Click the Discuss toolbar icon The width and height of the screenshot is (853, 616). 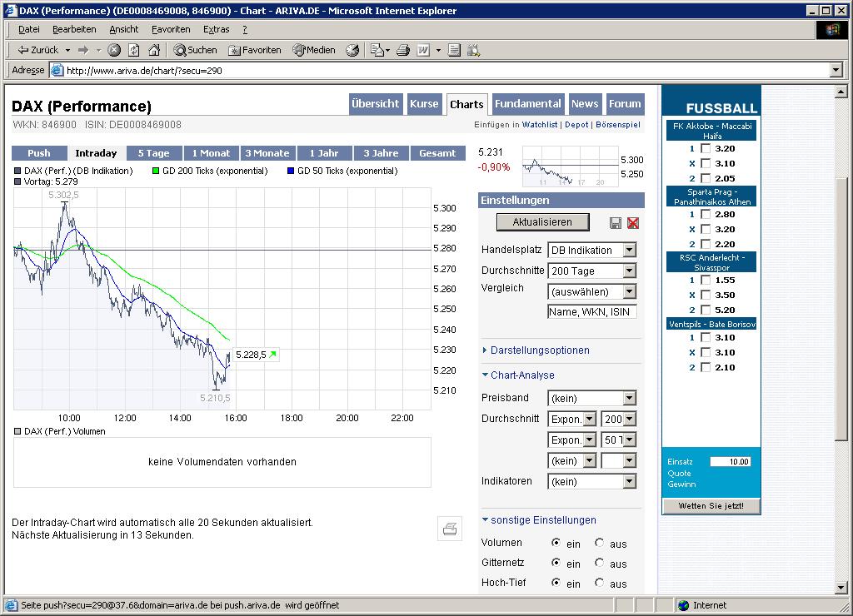[454, 50]
